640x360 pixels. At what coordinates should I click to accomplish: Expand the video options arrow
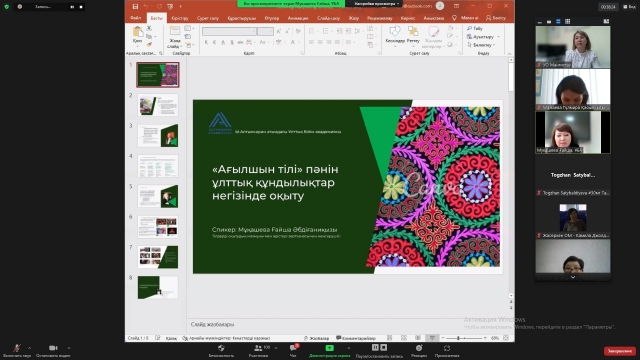[x=69, y=348]
